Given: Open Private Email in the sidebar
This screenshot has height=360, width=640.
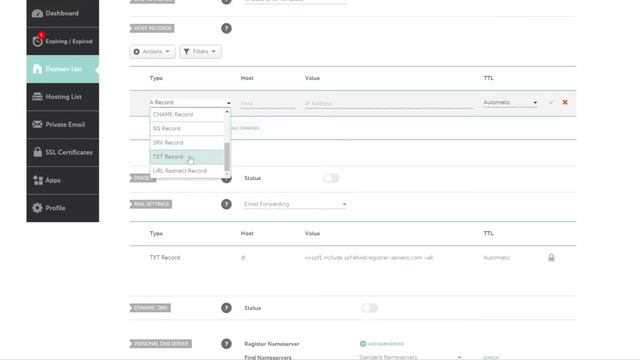Looking at the screenshot, I should point(62,124).
